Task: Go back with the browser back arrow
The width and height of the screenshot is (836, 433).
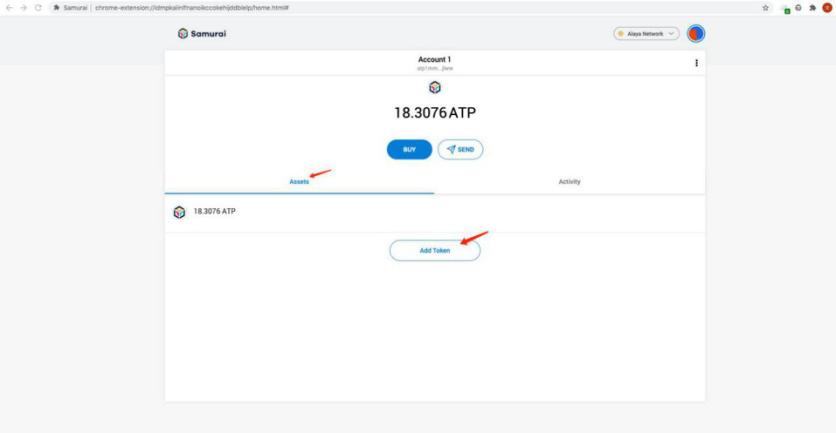Action: click(x=8, y=7)
